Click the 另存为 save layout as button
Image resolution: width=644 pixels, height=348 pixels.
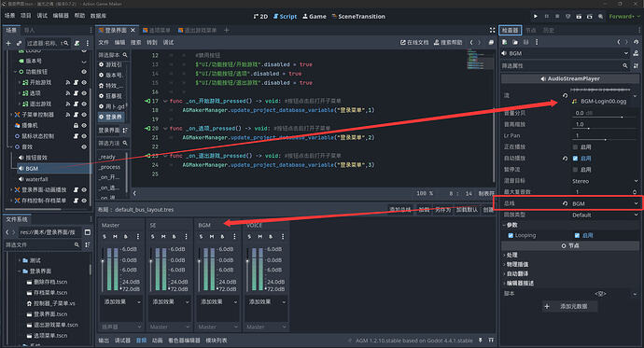(442, 210)
